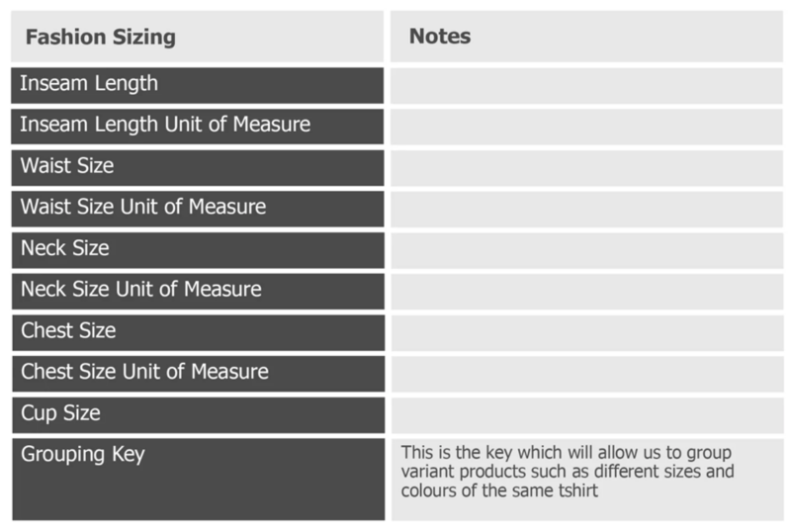This screenshot has height=532, width=791.
Task: Select the Chest Size row label
Action: tap(199, 332)
